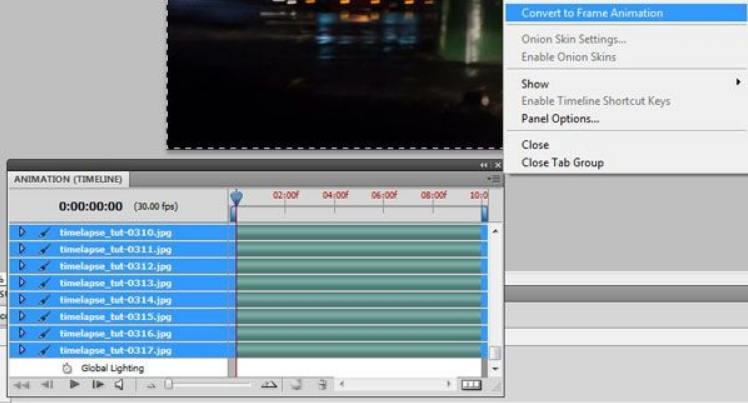Select the Animation (Timeline) tab
Viewport: 748px width, 403px height.
click(x=68, y=179)
